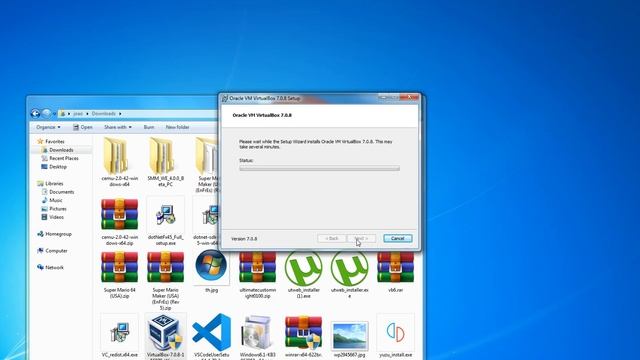This screenshot has height=360, width=640.
Task: Expand the arrow after Downloads in address bar
Action: 120,113
